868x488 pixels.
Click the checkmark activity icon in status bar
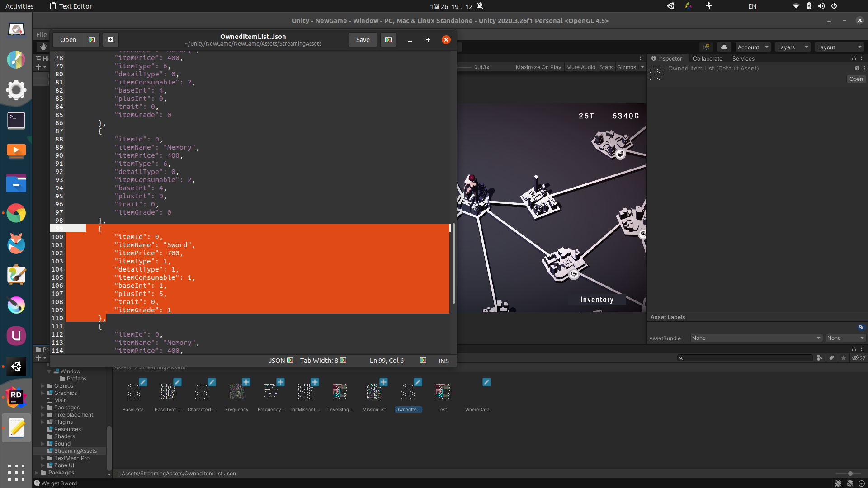point(862,483)
